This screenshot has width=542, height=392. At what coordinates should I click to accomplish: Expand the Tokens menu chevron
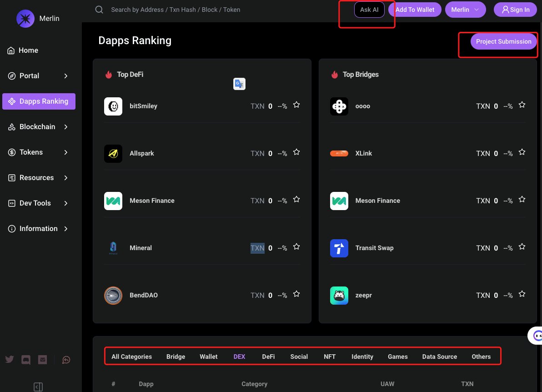[x=65, y=152]
